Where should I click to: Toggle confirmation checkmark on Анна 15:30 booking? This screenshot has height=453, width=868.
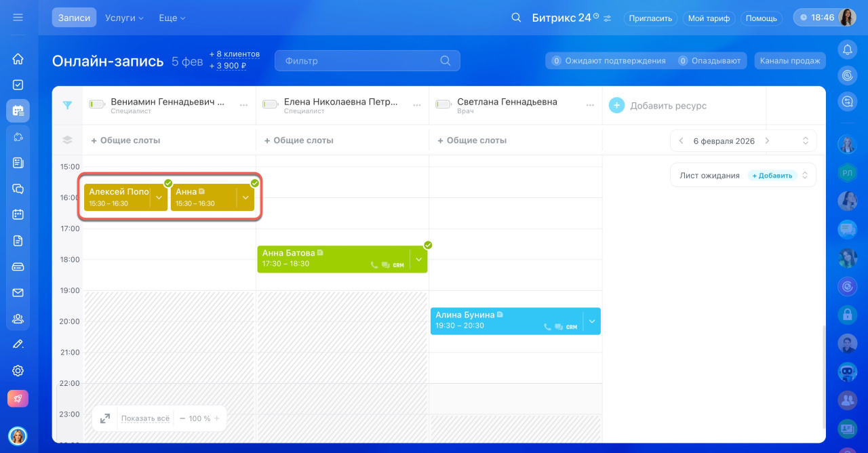pyautogui.click(x=255, y=183)
